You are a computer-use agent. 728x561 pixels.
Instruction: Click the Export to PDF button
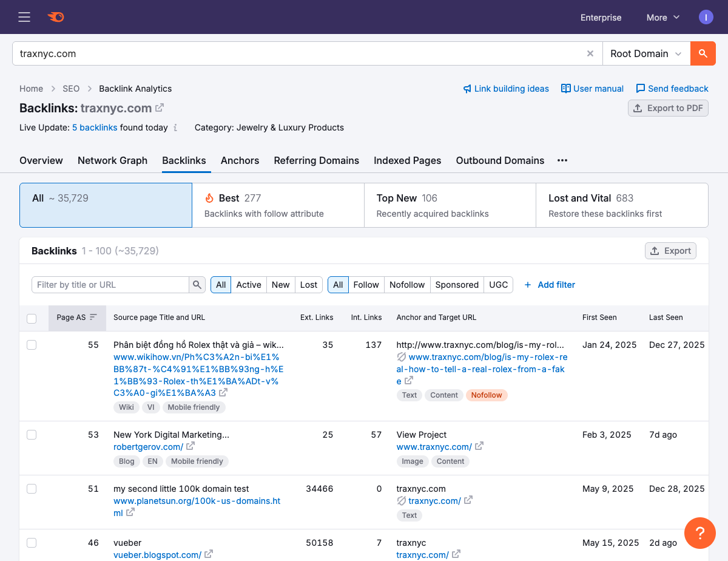[668, 108]
